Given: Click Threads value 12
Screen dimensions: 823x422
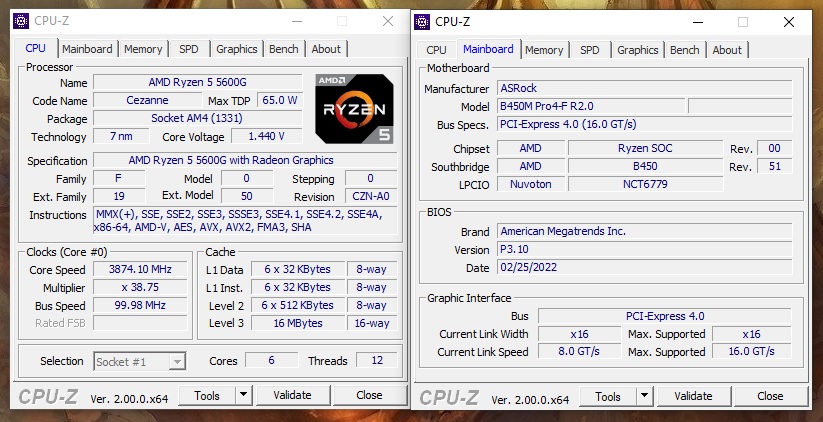Looking at the screenshot, I should pos(377,361).
